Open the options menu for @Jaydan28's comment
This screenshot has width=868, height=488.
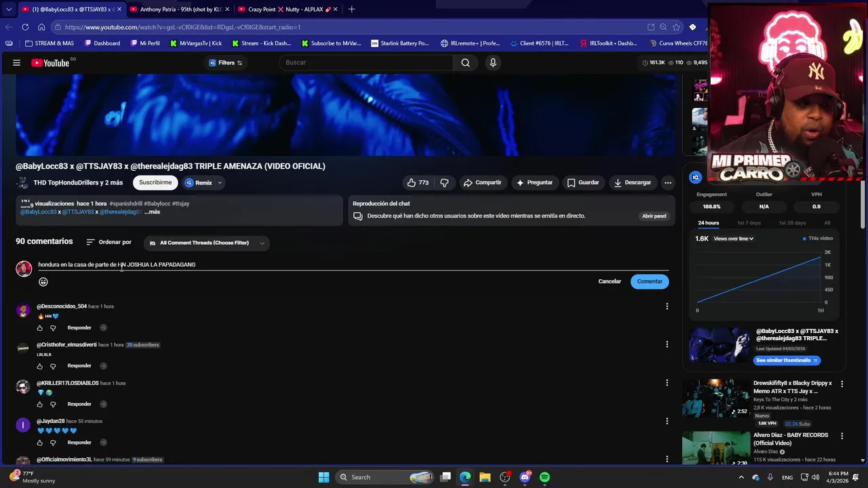(667, 421)
